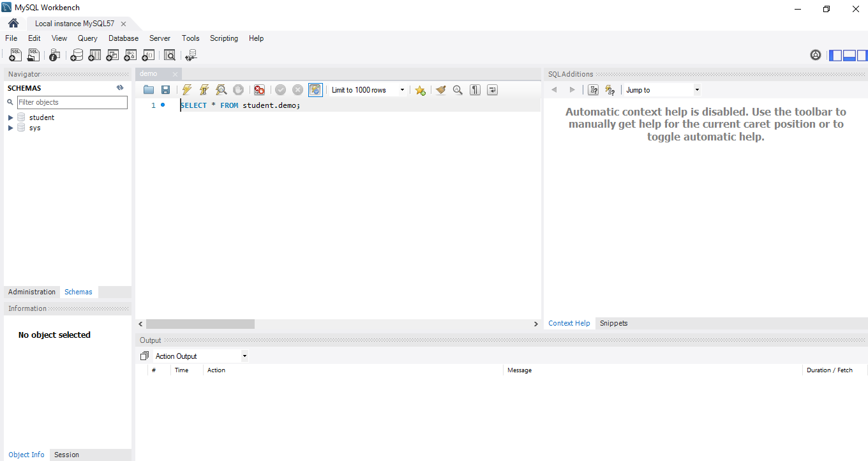Close the Local instance MySQL57 tab
This screenshot has width=868, height=461.
tap(123, 24)
